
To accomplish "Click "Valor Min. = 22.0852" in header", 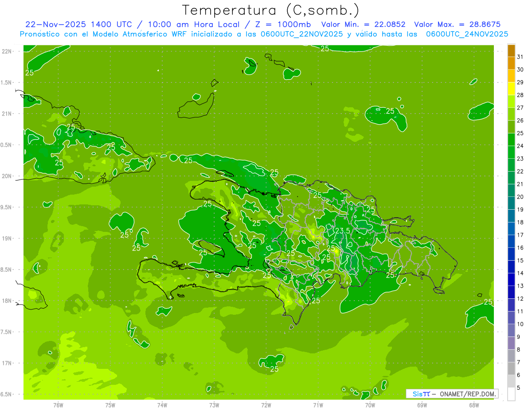I will click(x=364, y=24).
